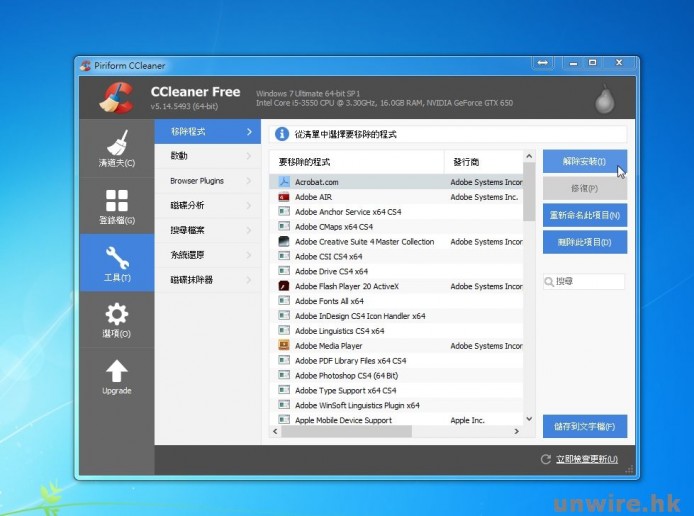694x516 pixels.
Task: Click the 重新命名此項目 rename button
Action: pos(585,215)
